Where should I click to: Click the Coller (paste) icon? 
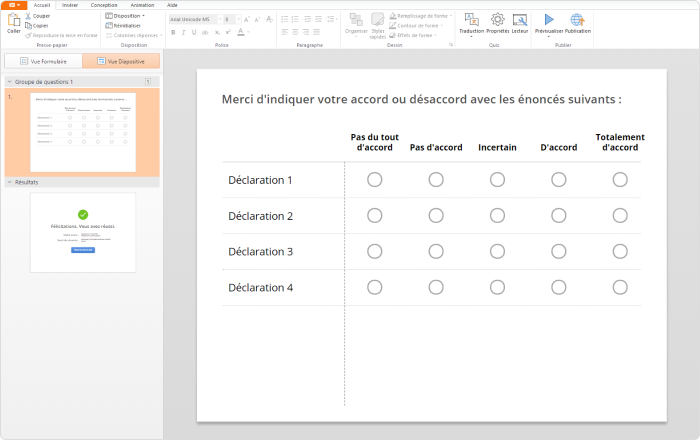(x=13, y=22)
